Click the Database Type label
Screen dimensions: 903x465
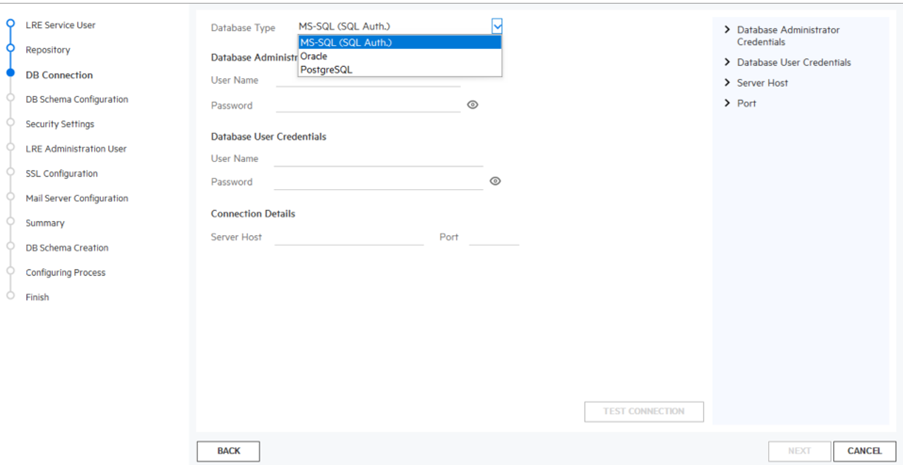click(243, 27)
